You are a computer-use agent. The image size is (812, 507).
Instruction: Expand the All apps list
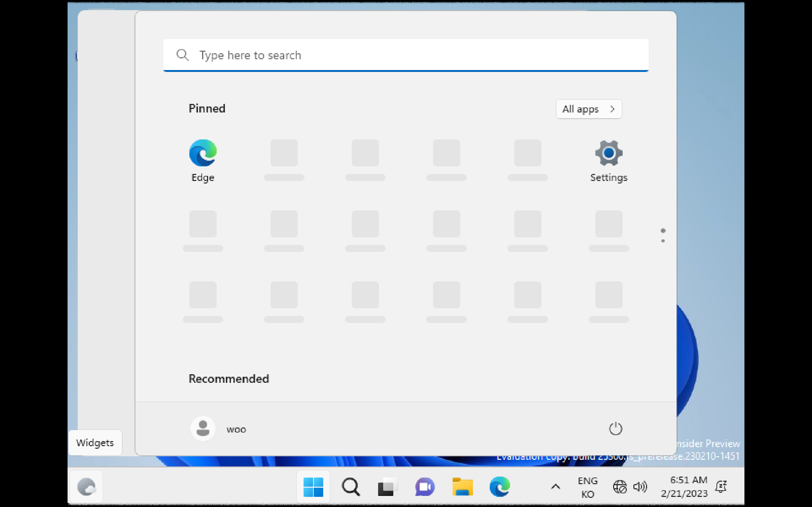pyautogui.click(x=588, y=109)
